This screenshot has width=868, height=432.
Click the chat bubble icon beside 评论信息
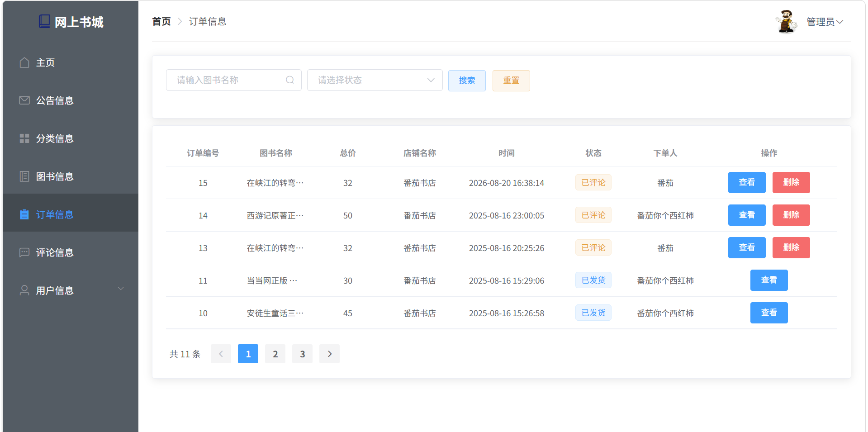pos(24,252)
